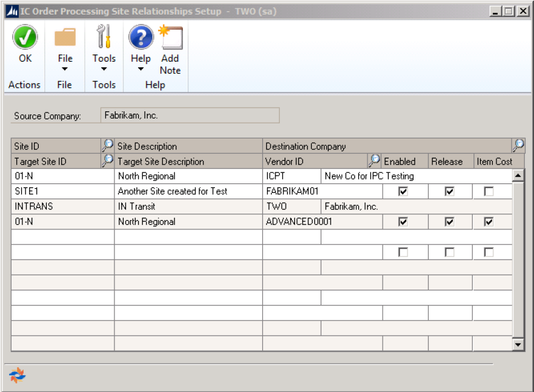Expand the Tools dropdown menu
534x392 pixels.
coord(104,69)
